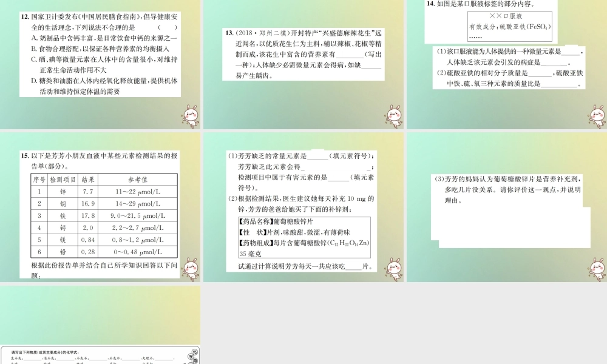The height and width of the screenshot is (364, 607).
Task: Click the 铜 result cell 16.9
Action: pos(88,203)
